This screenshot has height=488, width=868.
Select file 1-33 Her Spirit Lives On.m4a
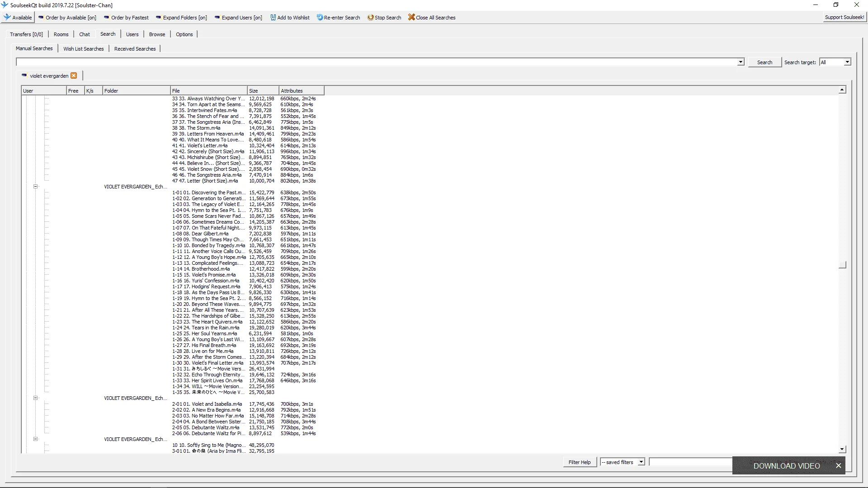pyautogui.click(x=207, y=380)
